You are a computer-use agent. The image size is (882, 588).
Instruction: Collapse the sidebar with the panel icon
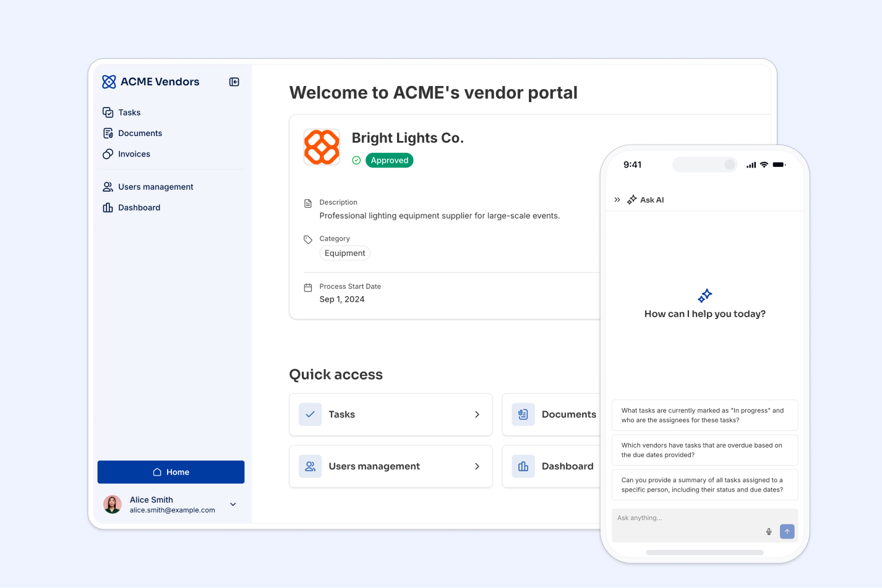coord(234,82)
